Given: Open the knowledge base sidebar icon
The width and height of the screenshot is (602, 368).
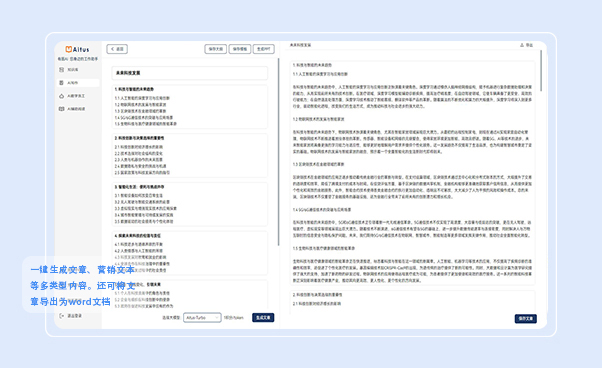Looking at the screenshot, I should click(61, 69).
